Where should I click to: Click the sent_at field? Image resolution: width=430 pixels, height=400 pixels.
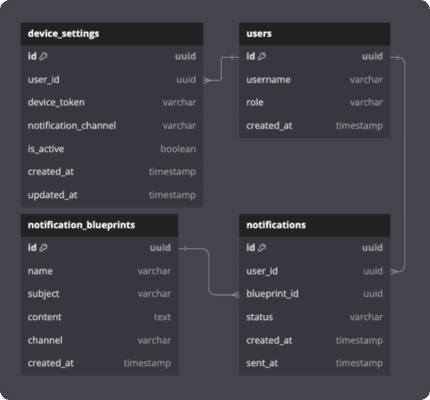315,363
